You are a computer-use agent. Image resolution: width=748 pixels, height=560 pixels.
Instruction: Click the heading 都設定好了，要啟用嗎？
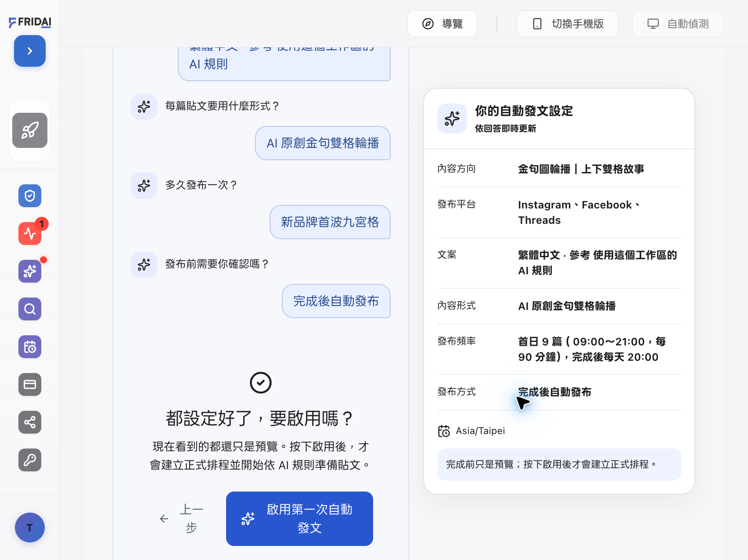click(x=261, y=419)
